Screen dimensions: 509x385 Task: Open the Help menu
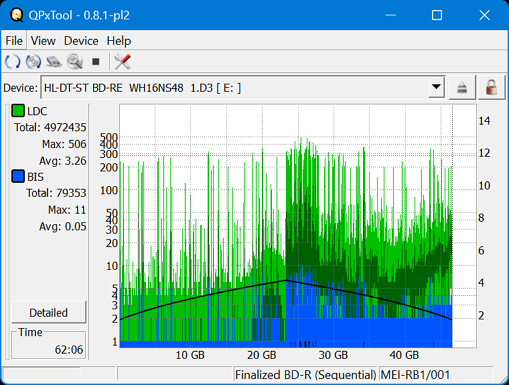click(x=119, y=41)
